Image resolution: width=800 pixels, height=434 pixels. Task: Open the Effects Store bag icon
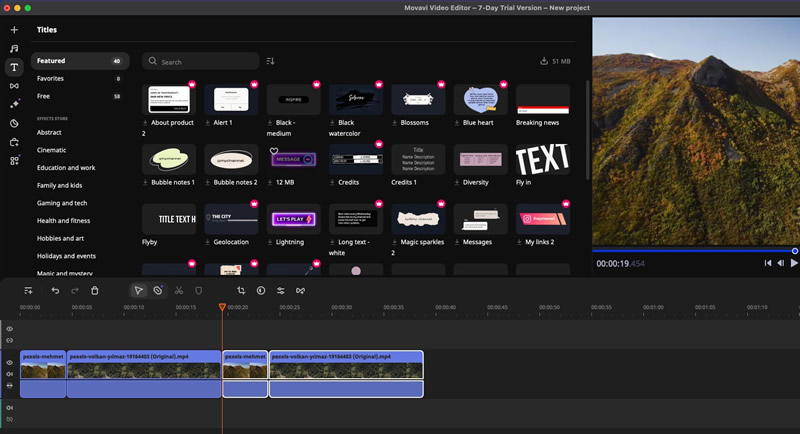pyautogui.click(x=14, y=142)
